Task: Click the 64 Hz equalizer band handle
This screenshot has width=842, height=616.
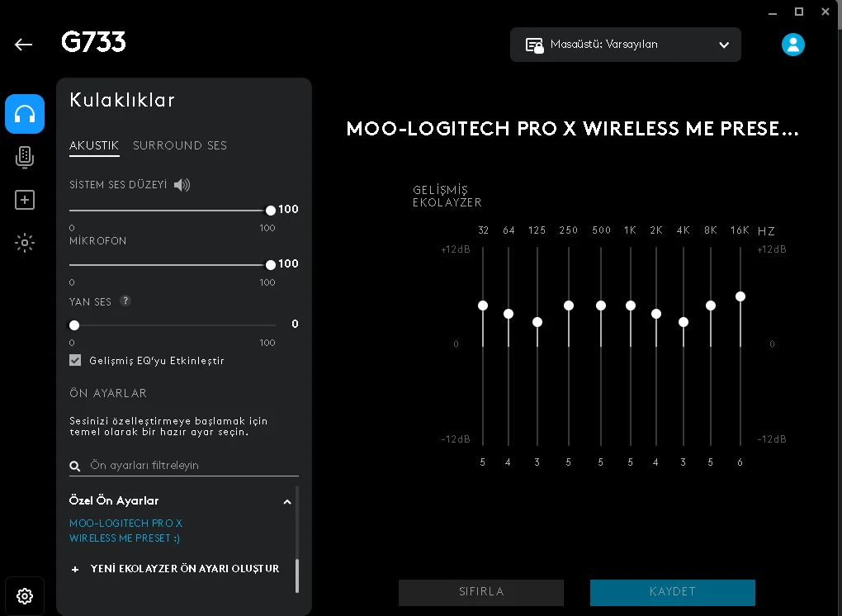Action: click(509, 314)
